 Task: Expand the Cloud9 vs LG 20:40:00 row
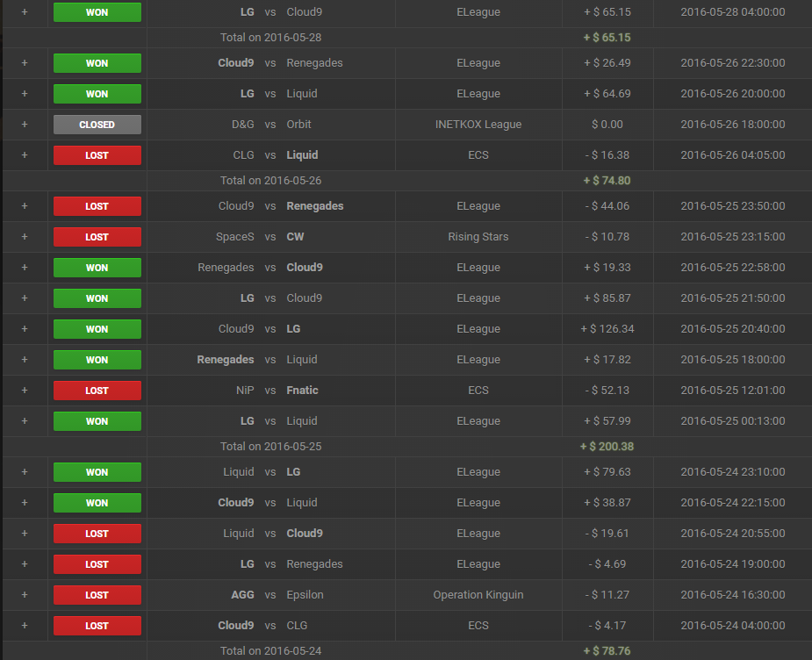tap(25, 329)
